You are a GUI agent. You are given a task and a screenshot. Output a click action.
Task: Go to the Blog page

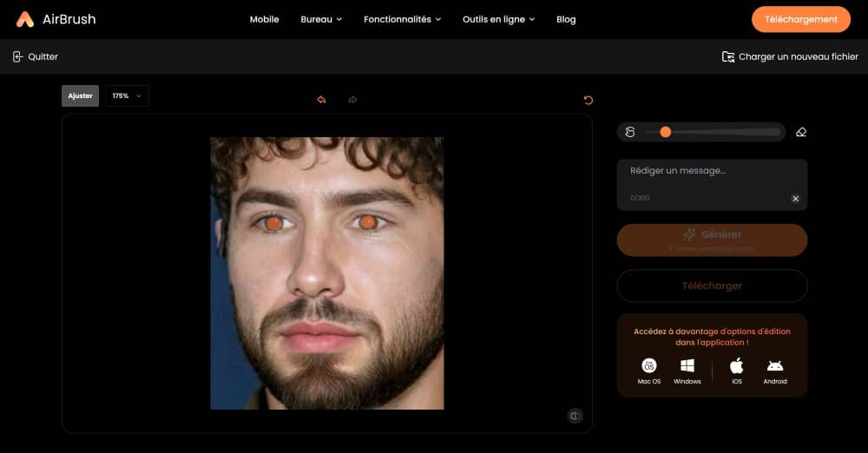(566, 19)
